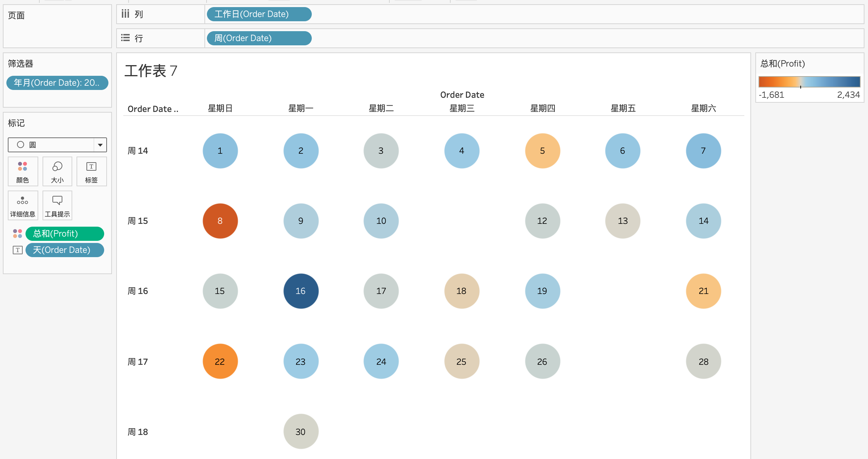This screenshot has width=868, height=459.
Task: Click the 总和(Profit) green pill
Action: [64, 234]
